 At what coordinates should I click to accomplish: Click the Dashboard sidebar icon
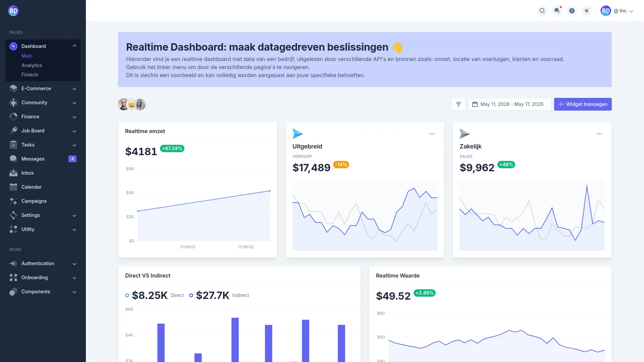(13, 46)
